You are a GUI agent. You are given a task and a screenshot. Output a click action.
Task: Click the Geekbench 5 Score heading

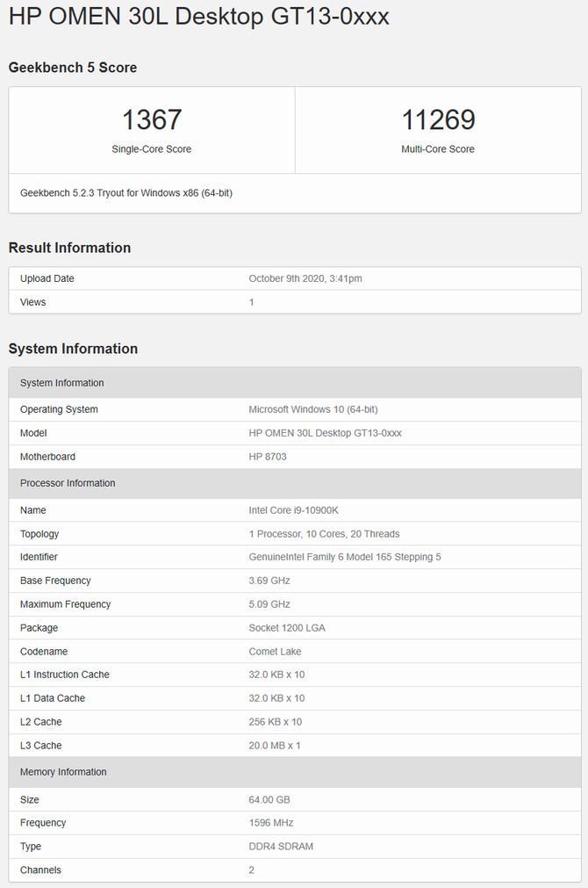click(x=73, y=68)
